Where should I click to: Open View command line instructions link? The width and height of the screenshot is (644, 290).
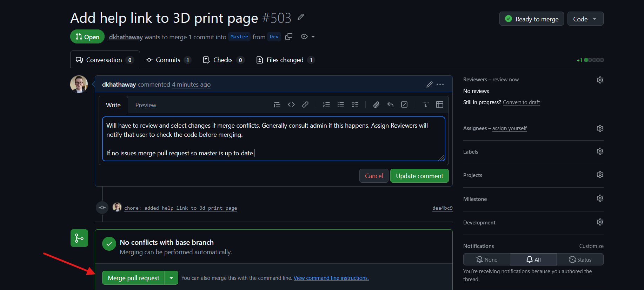[x=331, y=278]
